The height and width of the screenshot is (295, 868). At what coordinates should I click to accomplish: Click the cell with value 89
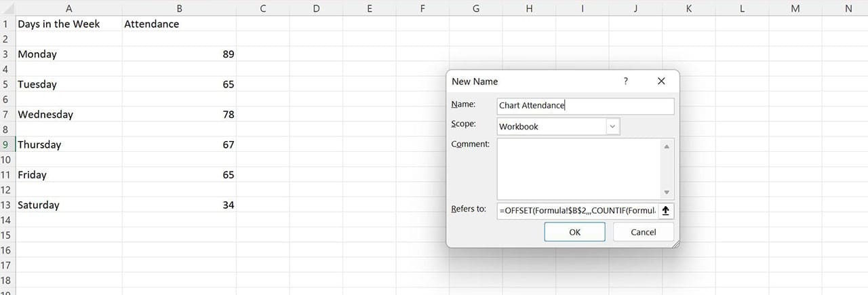pyautogui.click(x=179, y=54)
